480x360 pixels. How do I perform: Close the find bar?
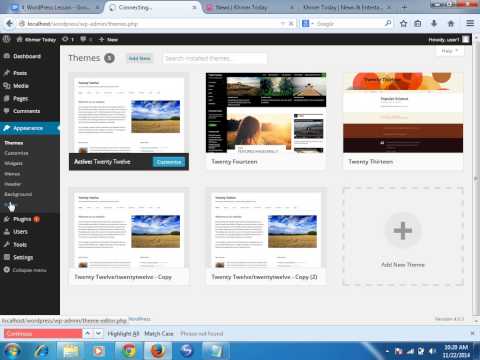[472, 333]
